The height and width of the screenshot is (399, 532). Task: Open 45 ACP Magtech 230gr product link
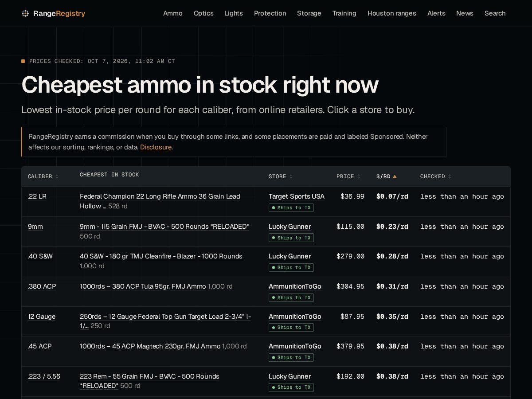(x=150, y=346)
